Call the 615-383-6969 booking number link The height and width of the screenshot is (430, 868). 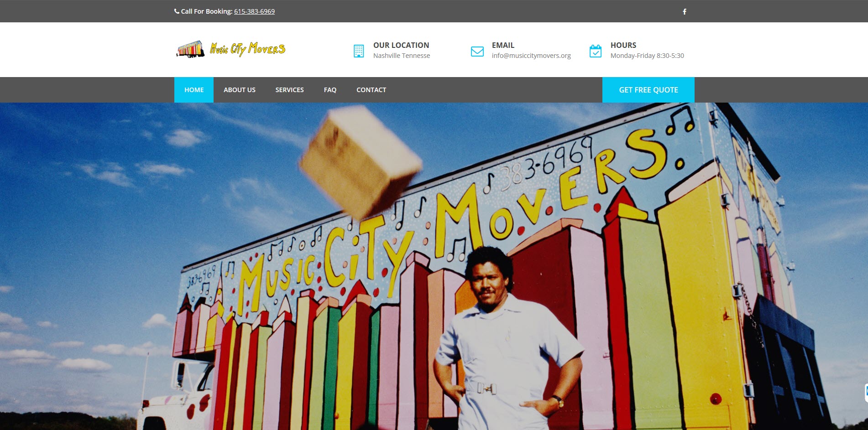(x=254, y=11)
